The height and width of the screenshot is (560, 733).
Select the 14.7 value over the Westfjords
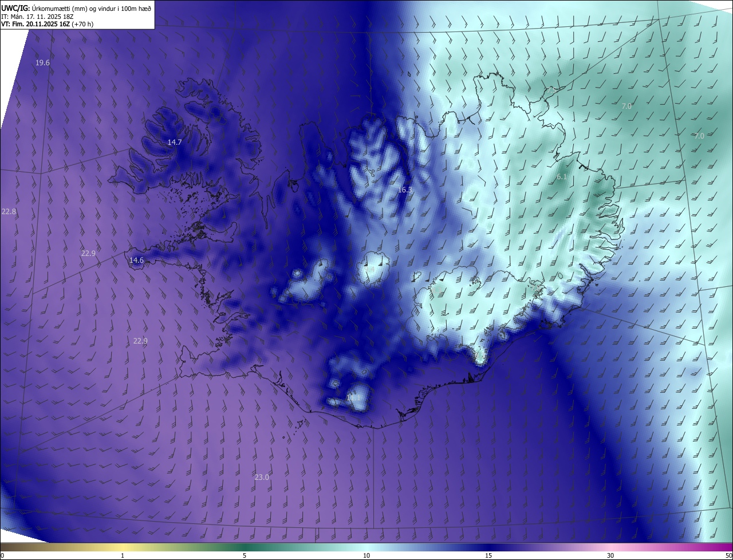[x=175, y=142]
